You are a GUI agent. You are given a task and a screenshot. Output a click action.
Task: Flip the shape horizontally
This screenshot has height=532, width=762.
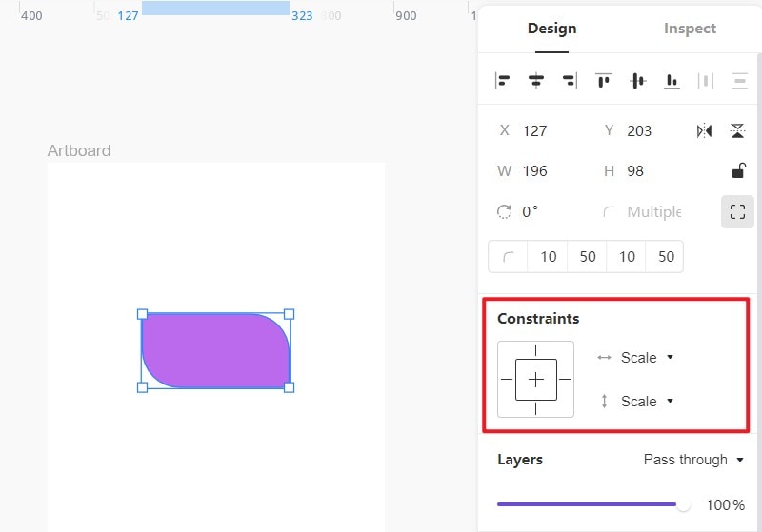(x=704, y=130)
